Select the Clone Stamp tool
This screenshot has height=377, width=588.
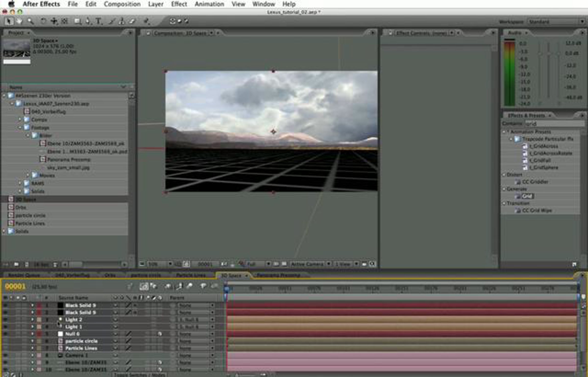[x=122, y=21]
